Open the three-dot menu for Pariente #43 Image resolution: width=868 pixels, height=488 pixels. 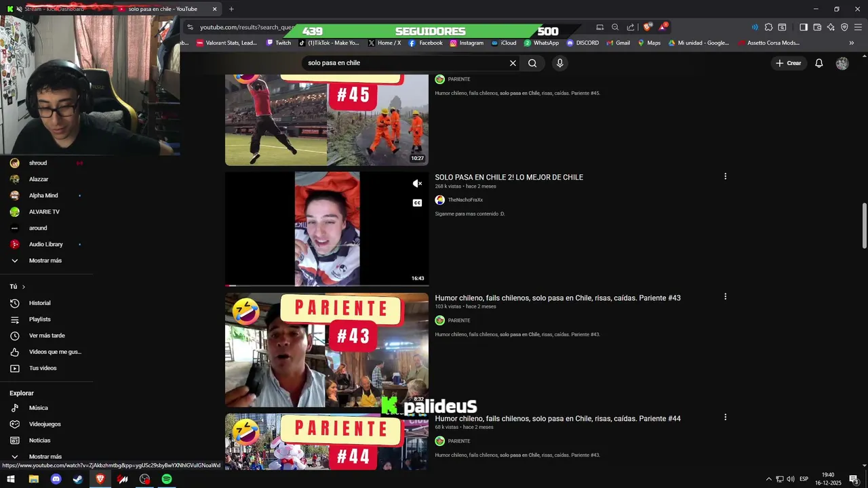725,296
